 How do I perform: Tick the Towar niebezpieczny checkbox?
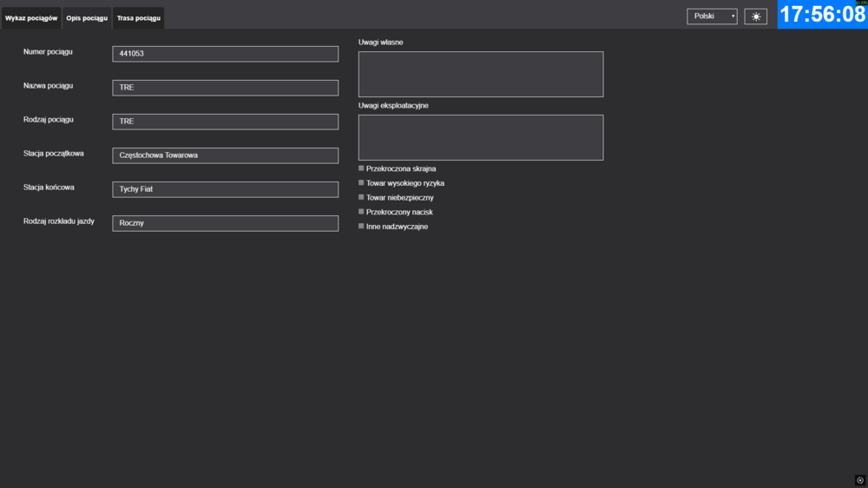point(362,197)
